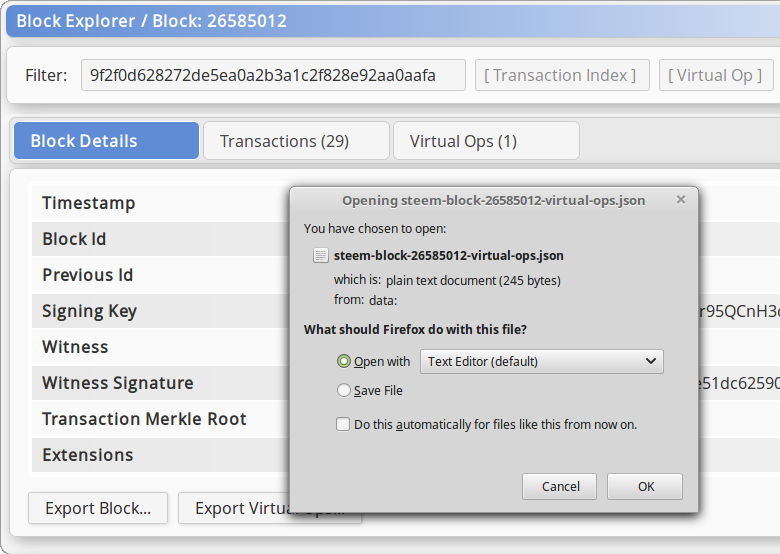780x554 pixels.
Task: Select the Witness row label
Action: point(75,347)
